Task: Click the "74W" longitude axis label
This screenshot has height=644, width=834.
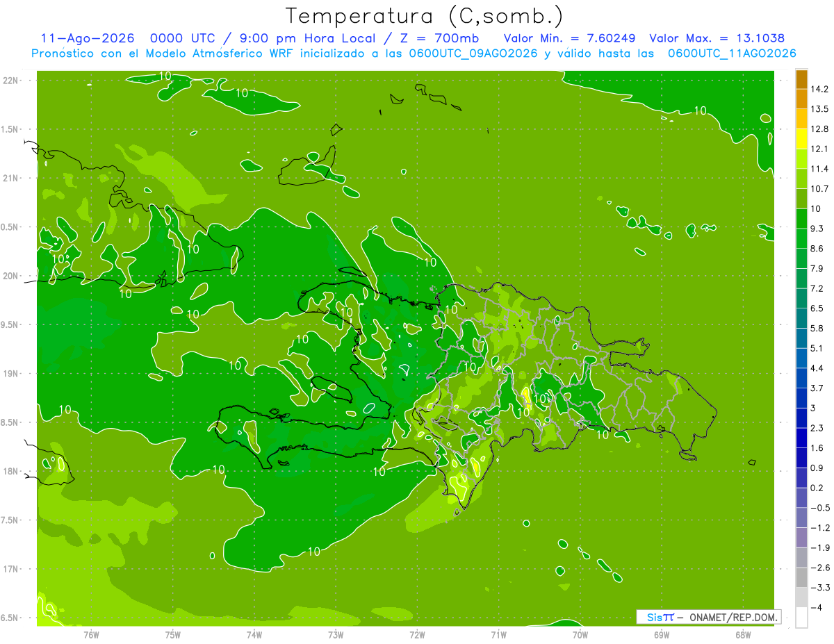Action: point(254,634)
